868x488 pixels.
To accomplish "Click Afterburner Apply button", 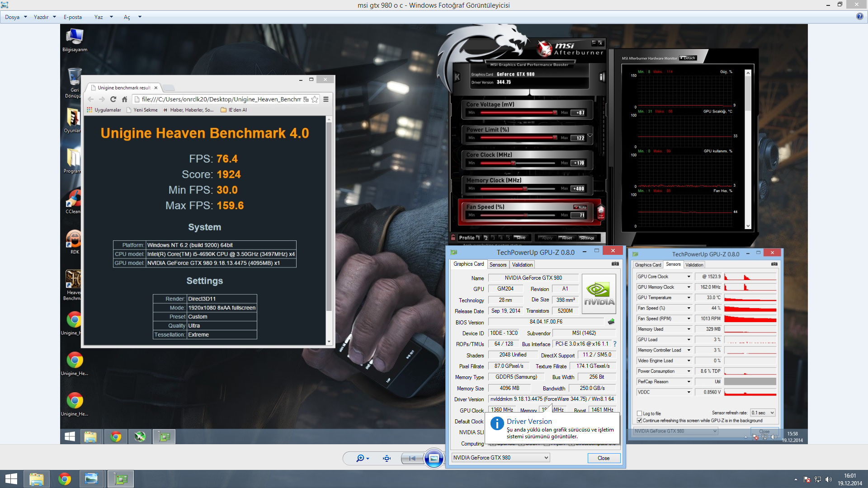I will 547,238.
